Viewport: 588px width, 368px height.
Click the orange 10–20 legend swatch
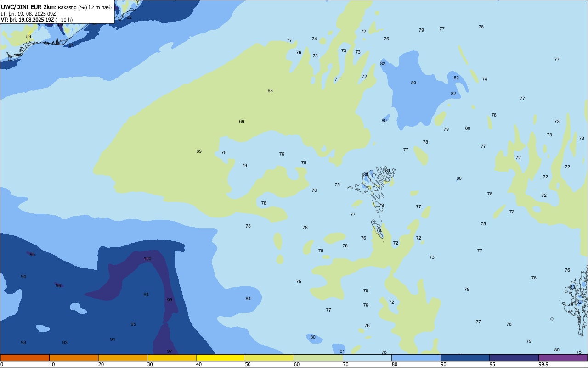pos(73,357)
